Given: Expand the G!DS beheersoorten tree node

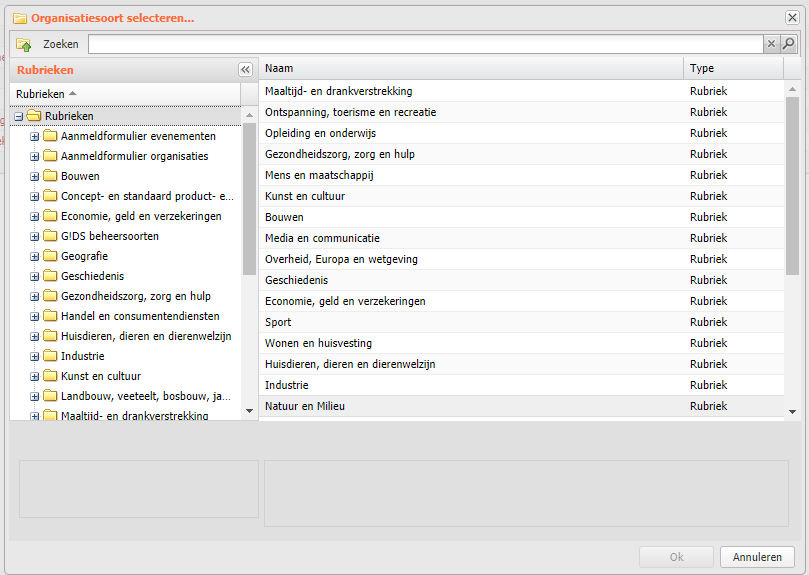Looking at the screenshot, I should tap(35, 237).
